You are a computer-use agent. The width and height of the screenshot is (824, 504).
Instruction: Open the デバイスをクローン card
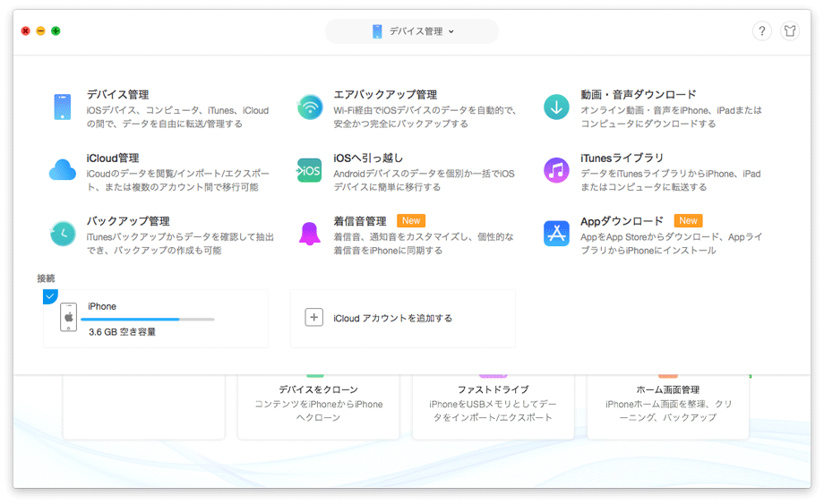[319, 407]
